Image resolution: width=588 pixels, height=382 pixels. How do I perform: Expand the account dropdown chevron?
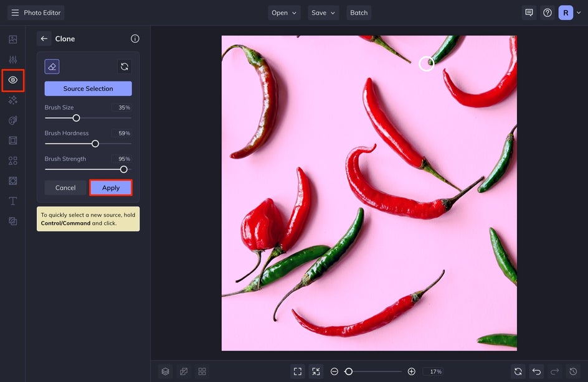pos(579,12)
